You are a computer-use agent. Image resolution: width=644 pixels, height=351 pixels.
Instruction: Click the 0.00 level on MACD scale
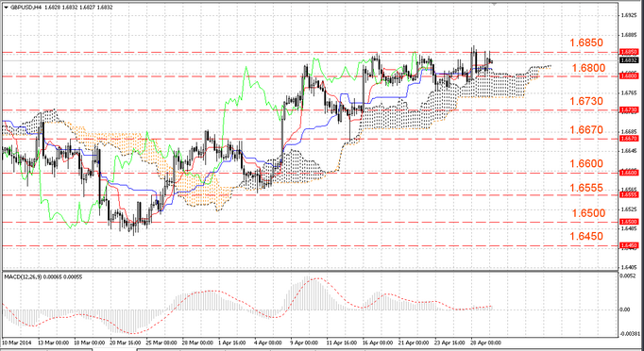tap(624, 309)
